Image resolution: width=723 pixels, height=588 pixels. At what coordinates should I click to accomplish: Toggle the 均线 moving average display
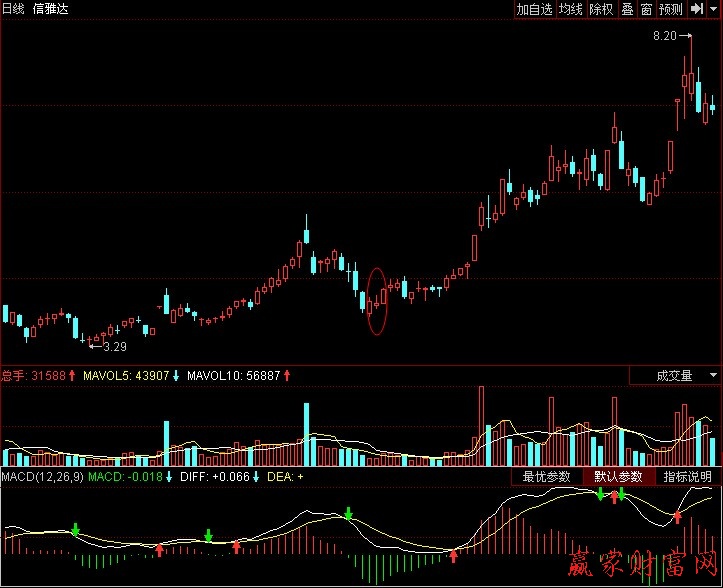click(x=570, y=9)
